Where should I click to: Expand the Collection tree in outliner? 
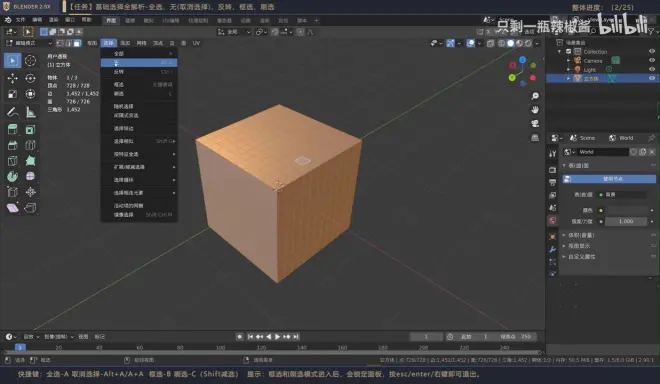[x=560, y=51]
